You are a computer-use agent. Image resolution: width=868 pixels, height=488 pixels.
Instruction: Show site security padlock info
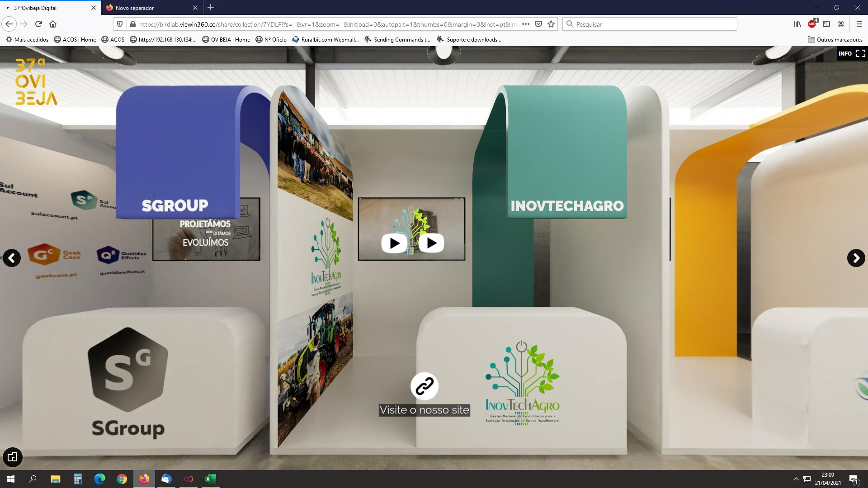[x=132, y=24]
